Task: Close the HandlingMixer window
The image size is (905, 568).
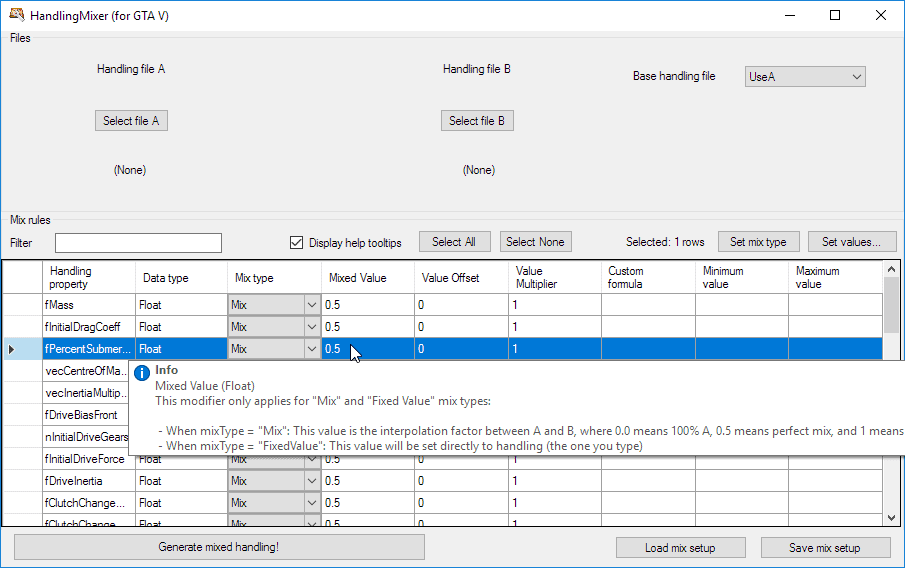Action: pyautogui.click(x=881, y=16)
